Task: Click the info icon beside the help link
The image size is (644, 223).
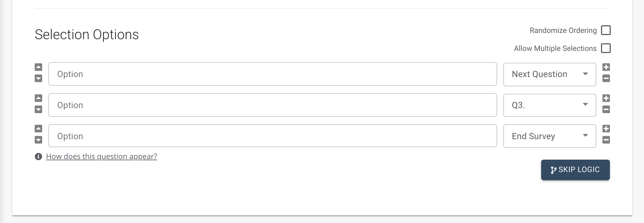Action: pyautogui.click(x=38, y=157)
